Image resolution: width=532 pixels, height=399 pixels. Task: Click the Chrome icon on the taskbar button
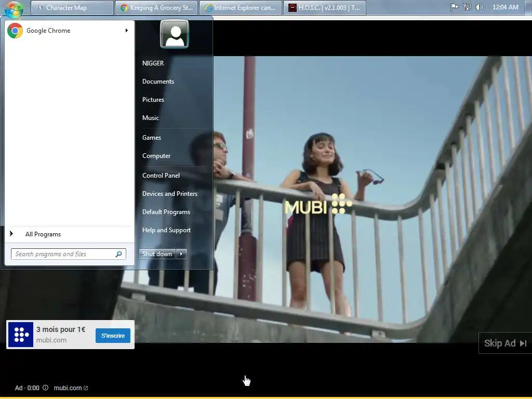pos(124,8)
